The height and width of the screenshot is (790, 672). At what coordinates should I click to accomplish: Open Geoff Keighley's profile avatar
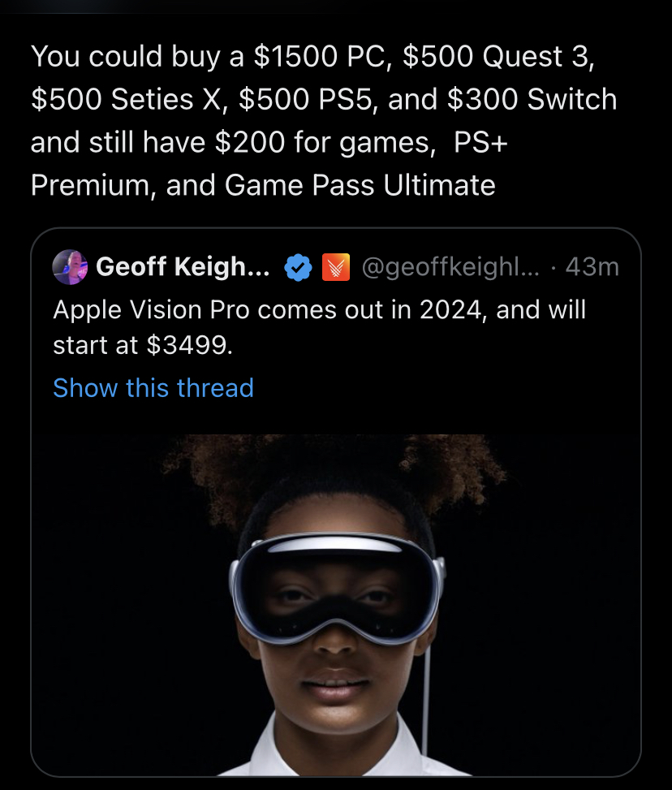click(x=70, y=267)
